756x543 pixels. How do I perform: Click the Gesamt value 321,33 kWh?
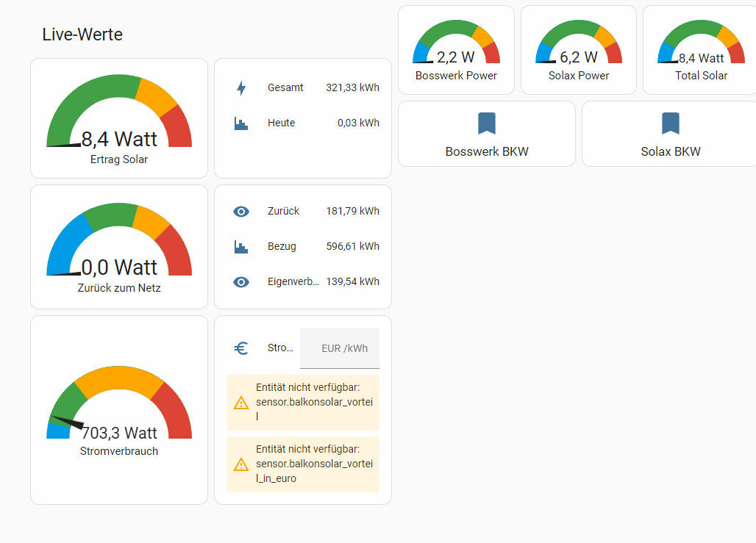[x=352, y=88]
